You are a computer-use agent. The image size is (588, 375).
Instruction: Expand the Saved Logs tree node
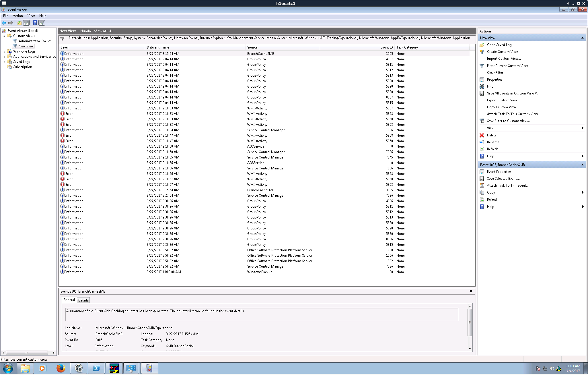click(x=4, y=62)
